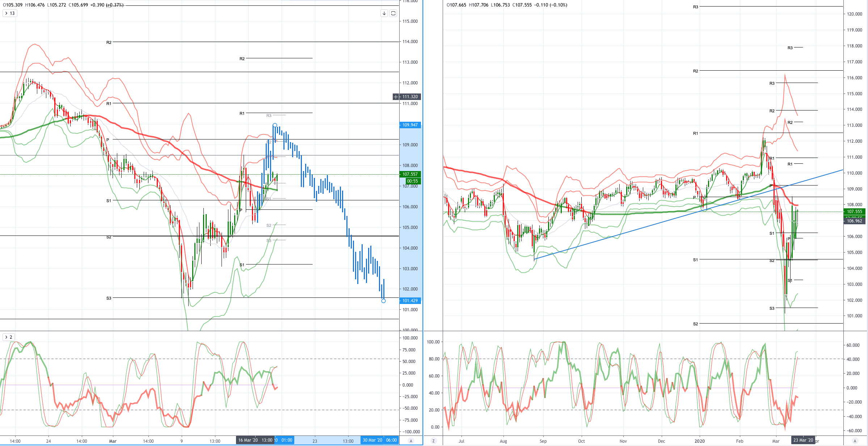
Task: Click the 00:55 countdown label on price scale
Action: [x=412, y=181]
